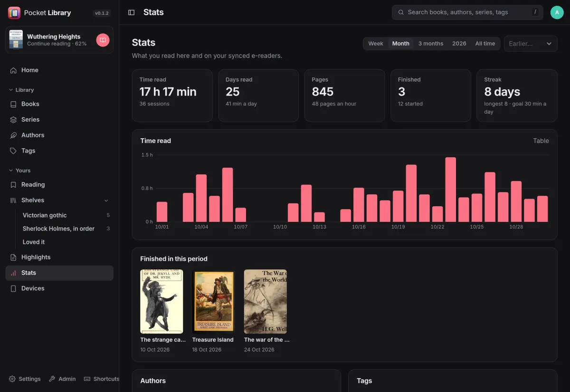This screenshot has width=570, height=392.
Task: Open the user avatar A menu
Action: (557, 12)
